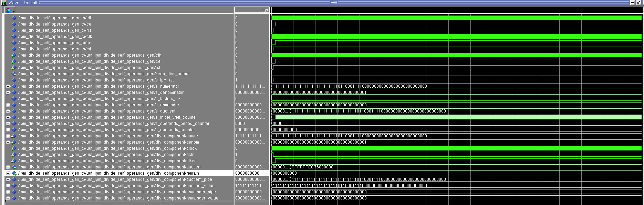Select the uut_lpm_divide_self_operands_gen/rst signal row
Screen dimensions: 644x205
89,68
